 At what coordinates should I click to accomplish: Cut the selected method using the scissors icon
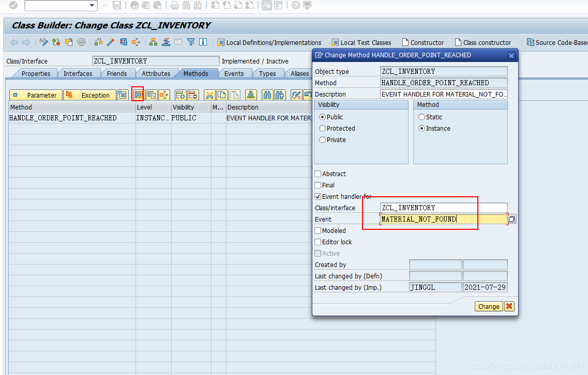click(x=210, y=95)
